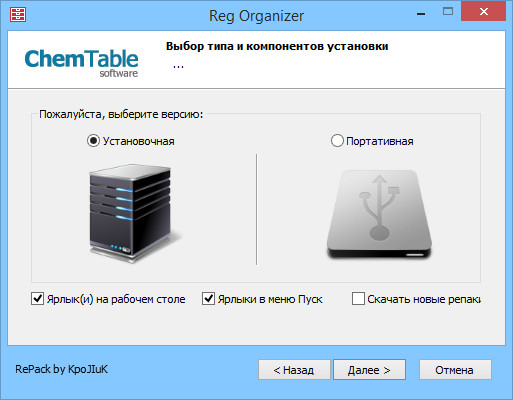Enable the Скачать новые репаки checkbox

tap(358, 299)
